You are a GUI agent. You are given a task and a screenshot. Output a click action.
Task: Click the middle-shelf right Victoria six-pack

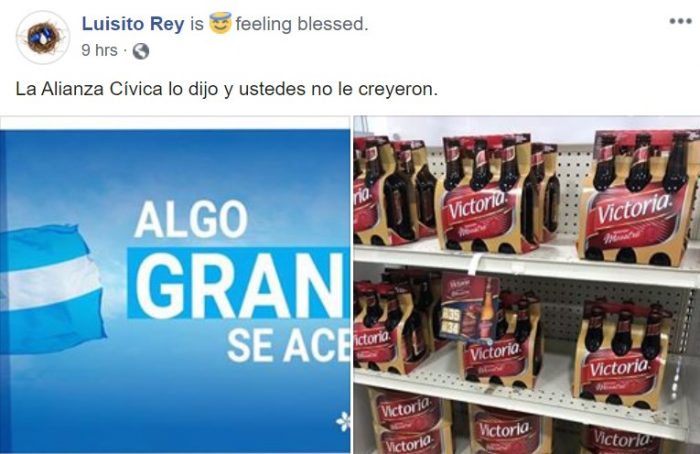pyautogui.click(x=622, y=355)
